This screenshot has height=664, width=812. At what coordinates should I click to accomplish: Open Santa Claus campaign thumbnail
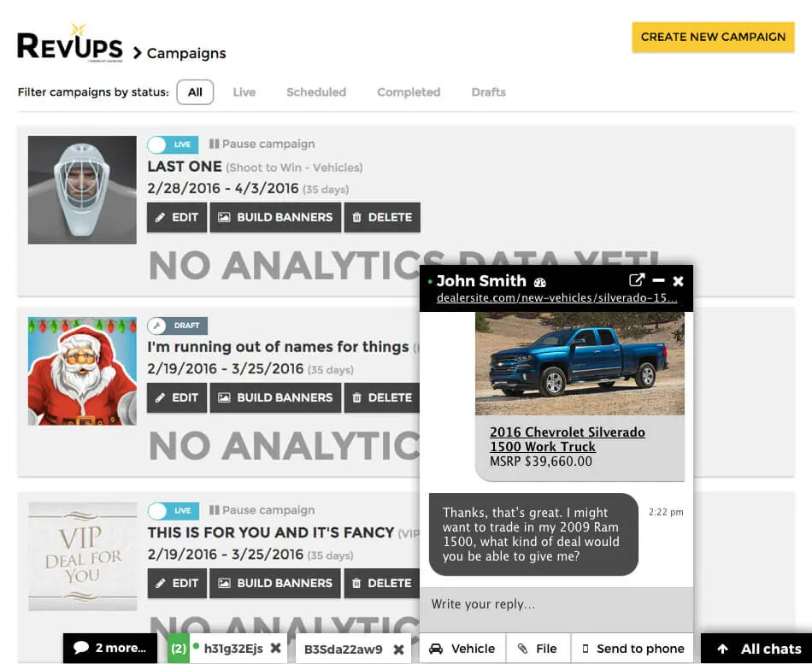pos(82,371)
